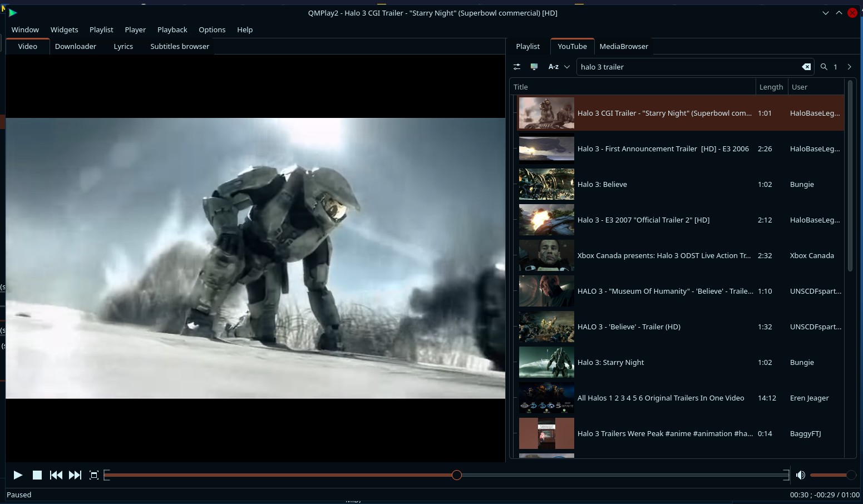
Task: Select title 'Halo 3 - E3 2007 "Official Trailer 2" [HD]'
Action: tap(644, 220)
